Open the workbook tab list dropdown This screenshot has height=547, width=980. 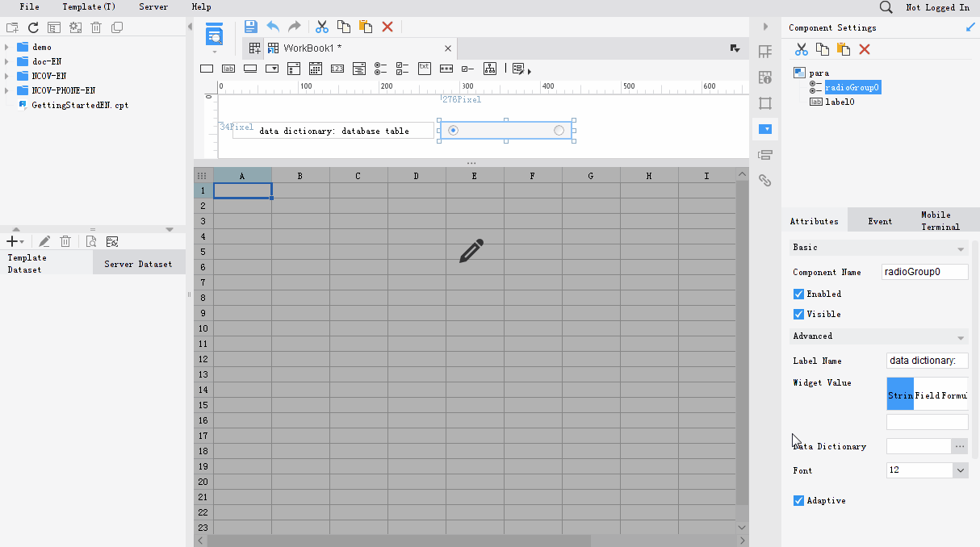[735, 48]
